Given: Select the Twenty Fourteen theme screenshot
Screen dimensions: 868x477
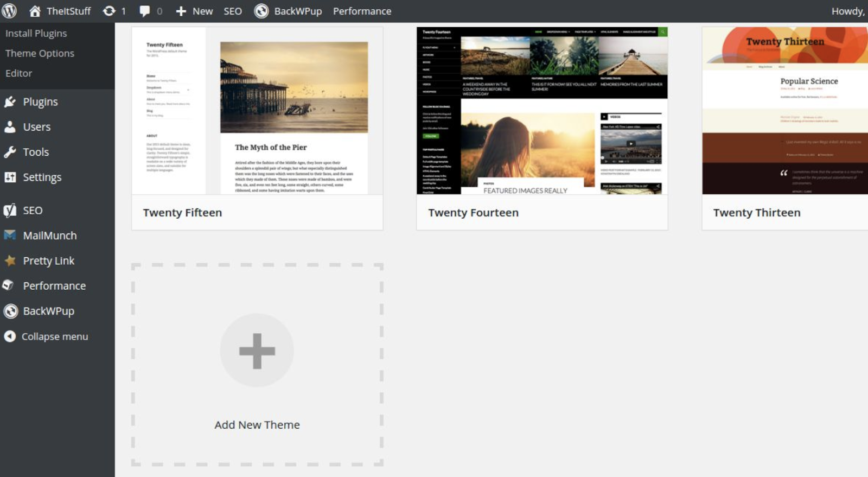Looking at the screenshot, I should 542,111.
